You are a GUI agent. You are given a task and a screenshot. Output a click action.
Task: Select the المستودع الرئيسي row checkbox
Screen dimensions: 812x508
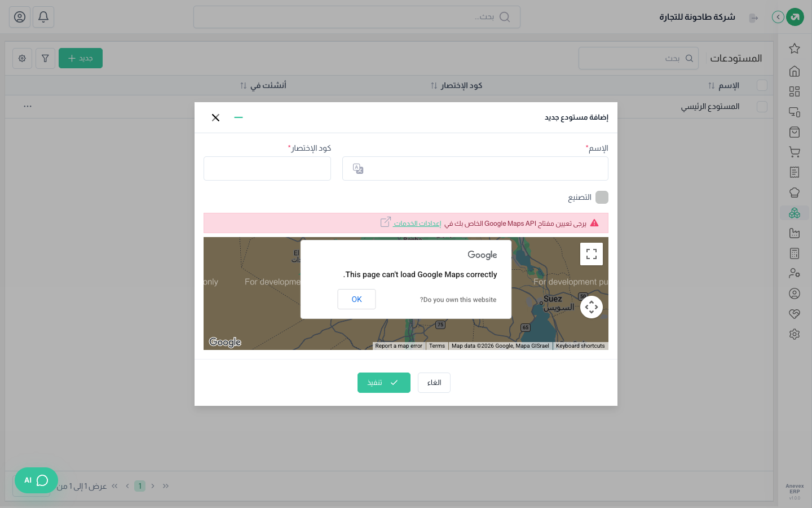pyautogui.click(x=762, y=107)
